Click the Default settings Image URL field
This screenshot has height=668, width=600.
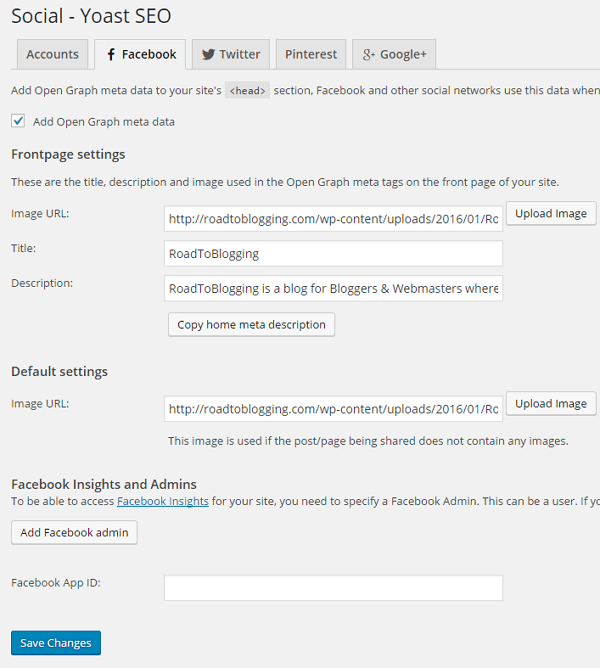click(333, 409)
